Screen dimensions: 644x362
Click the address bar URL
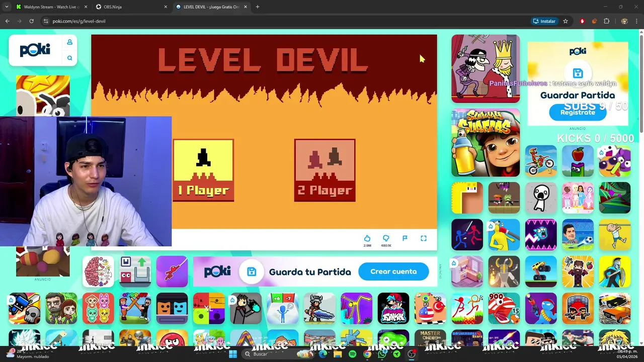coord(79,21)
